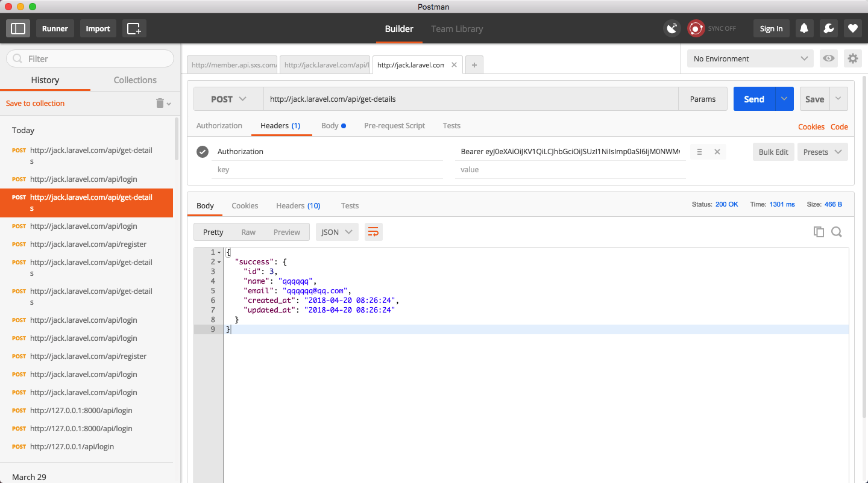Select the request Headers (1) tab
This screenshot has height=483, width=868.
280,125
